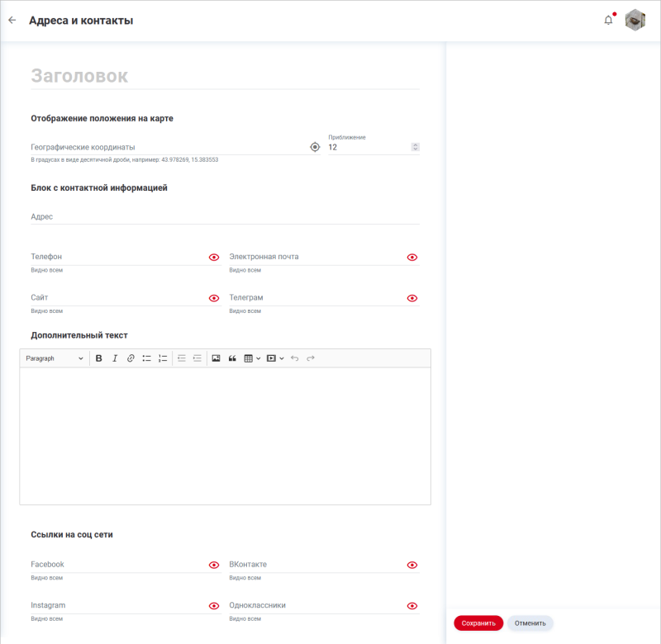661x644 pixels.
Task: Apply italic formatting in the editor toolbar
Action: [115, 358]
